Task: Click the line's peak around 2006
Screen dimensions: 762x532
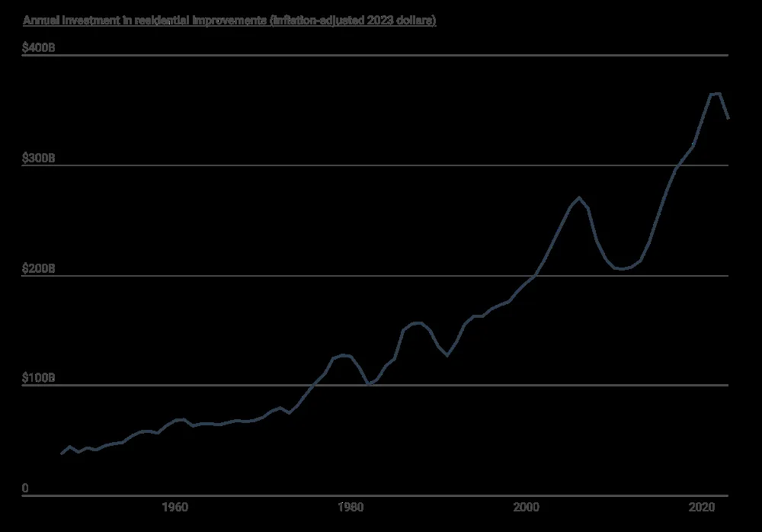Action: 579,198
